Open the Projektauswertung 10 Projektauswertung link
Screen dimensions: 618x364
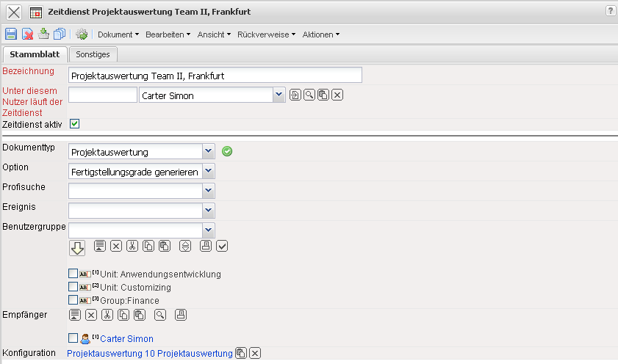tap(150, 354)
